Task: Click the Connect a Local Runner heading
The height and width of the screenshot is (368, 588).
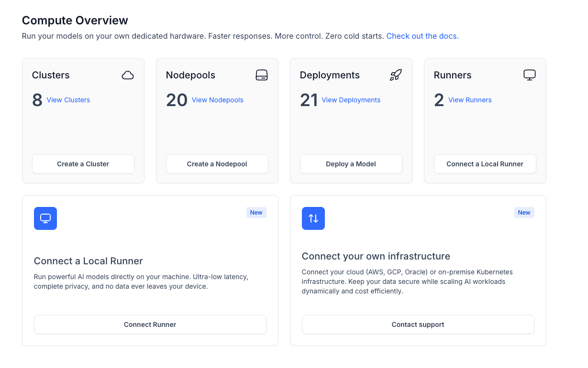Action: 89,261
